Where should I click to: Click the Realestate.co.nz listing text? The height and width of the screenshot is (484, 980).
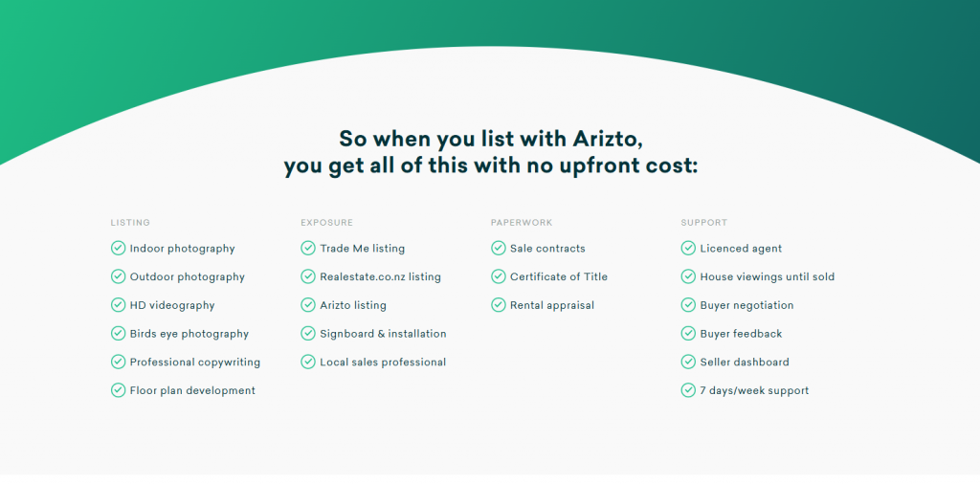[x=381, y=277]
